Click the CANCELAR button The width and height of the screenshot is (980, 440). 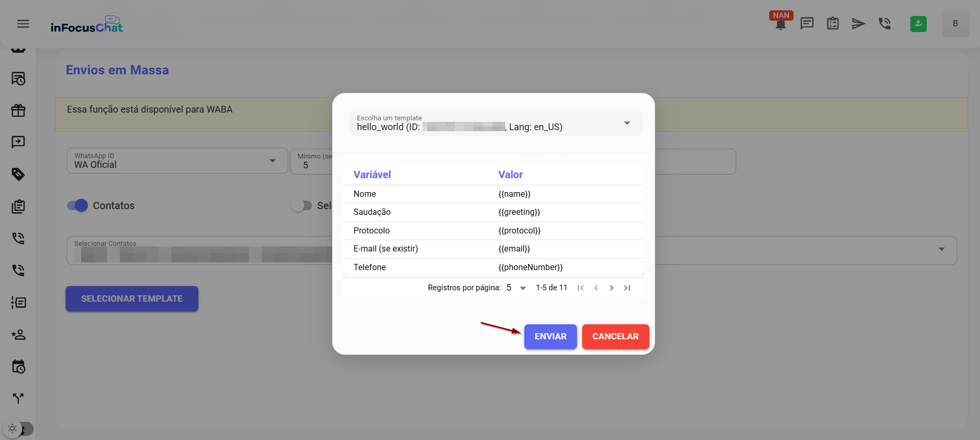click(x=615, y=337)
